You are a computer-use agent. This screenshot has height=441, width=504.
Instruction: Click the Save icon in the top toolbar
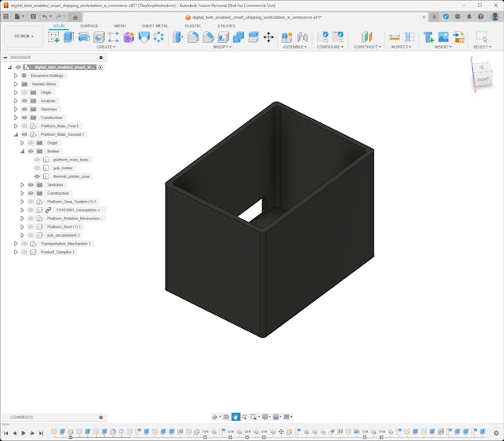click(31, 16)
